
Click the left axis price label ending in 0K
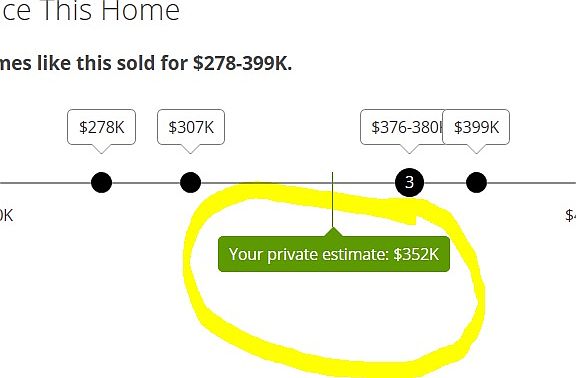coord(6,216)
